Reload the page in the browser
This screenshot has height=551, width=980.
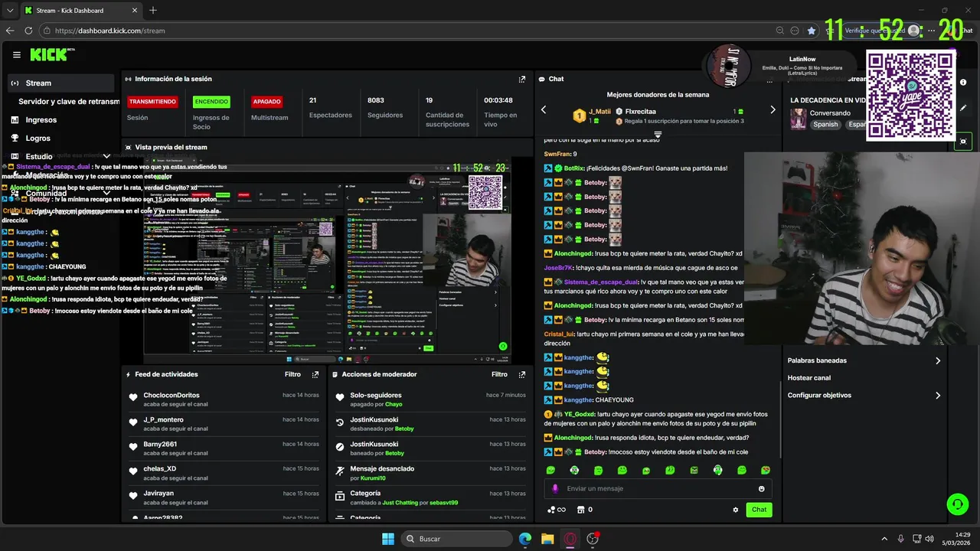[28, 31]
